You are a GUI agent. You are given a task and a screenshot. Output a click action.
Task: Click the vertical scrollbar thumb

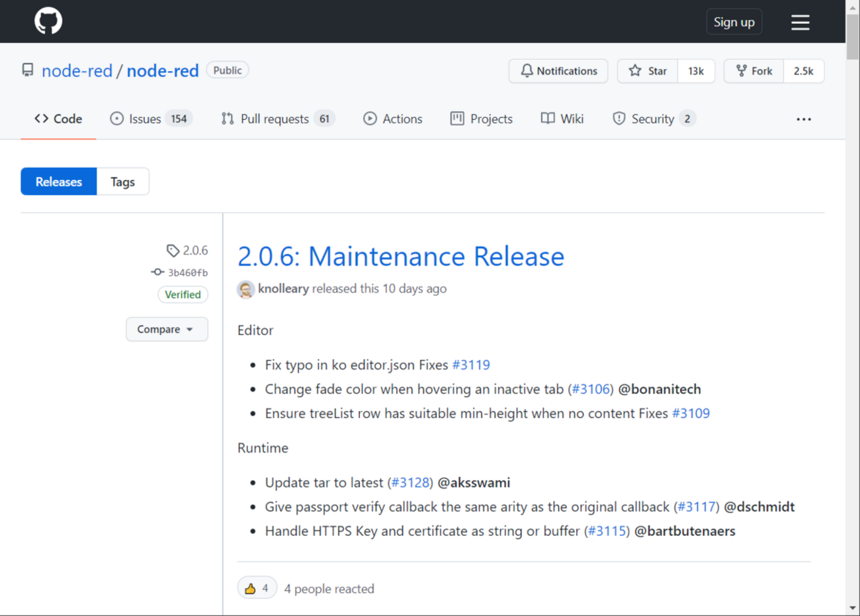pos(853,36)
